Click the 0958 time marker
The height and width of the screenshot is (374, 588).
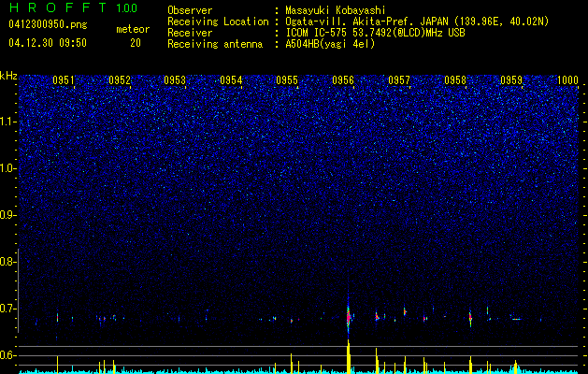point(455,80)
